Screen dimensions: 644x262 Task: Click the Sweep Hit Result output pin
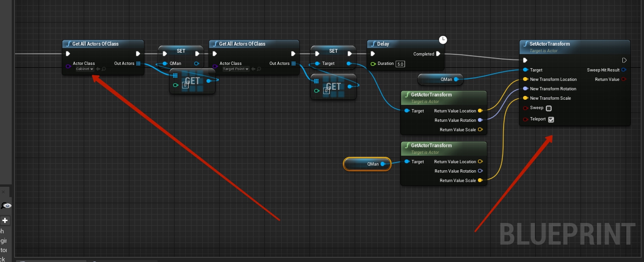click(x=624, y=70)
